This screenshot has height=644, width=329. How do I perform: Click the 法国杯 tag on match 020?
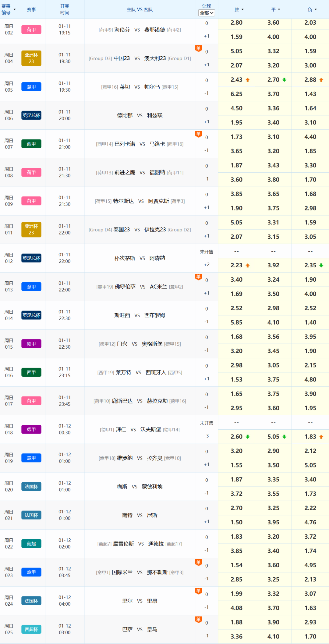coord(31,487)
